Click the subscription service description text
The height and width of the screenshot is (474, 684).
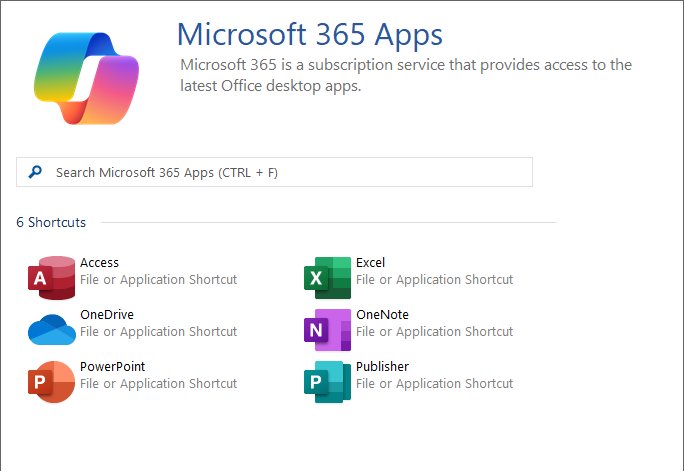coord(405,75)
